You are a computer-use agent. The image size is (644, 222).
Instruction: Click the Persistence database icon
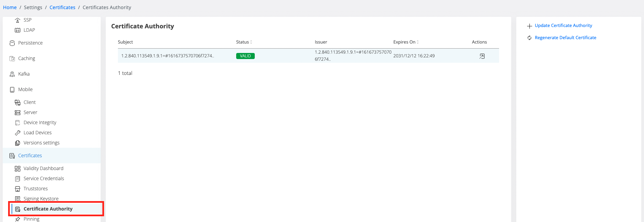point(12,43)
